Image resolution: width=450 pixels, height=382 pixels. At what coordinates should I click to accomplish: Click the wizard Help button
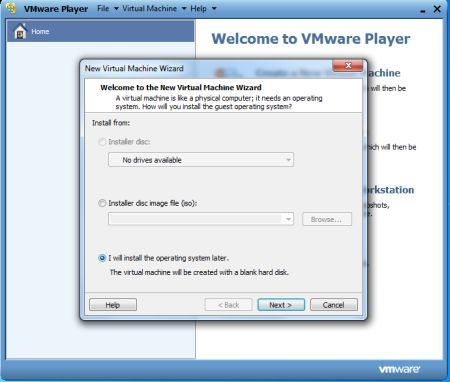113,305
